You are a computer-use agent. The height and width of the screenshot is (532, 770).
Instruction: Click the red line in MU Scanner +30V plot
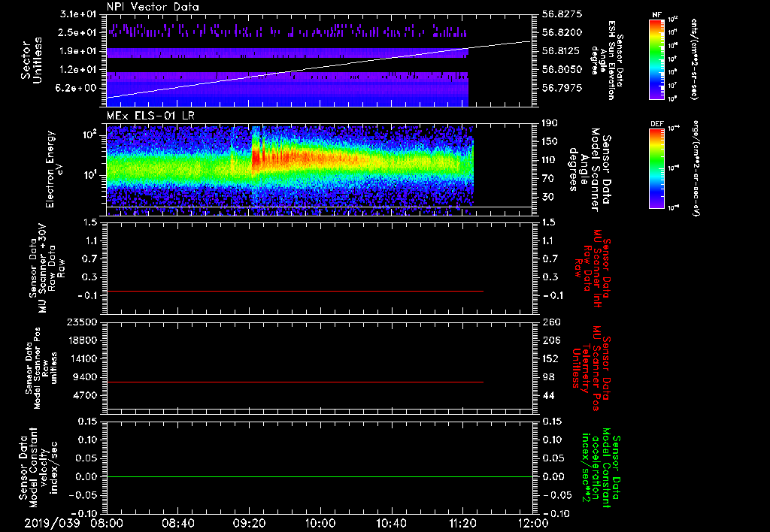point(295,292)
